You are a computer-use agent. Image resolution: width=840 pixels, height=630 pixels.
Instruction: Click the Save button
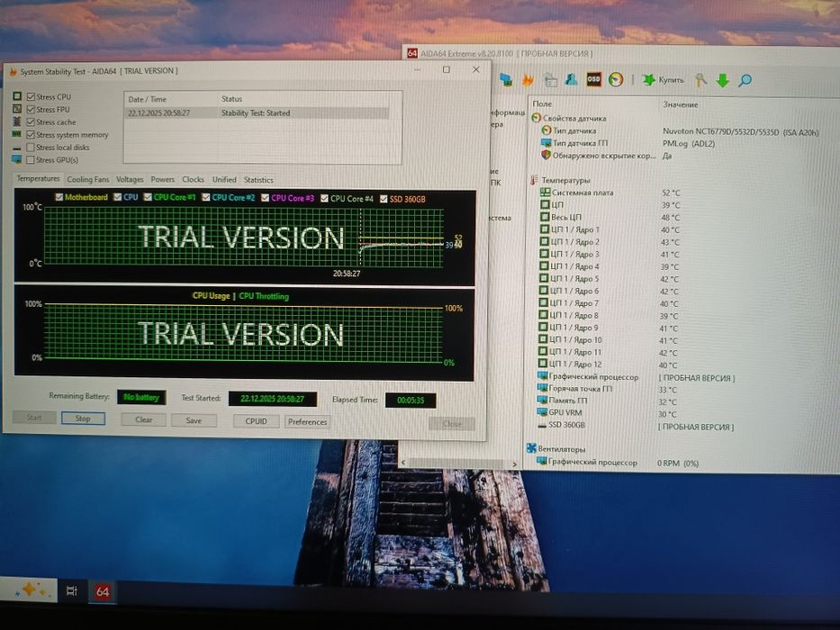194,420
